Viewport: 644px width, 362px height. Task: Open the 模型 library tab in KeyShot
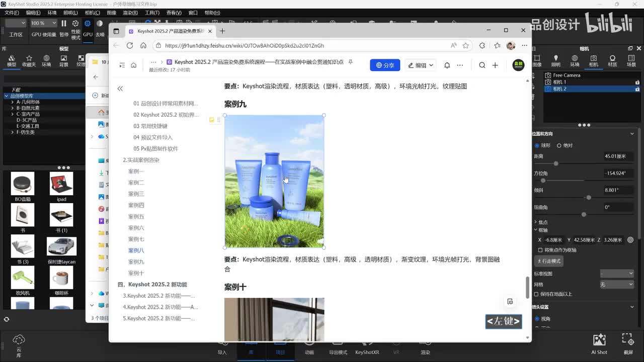click(x=11, y=61)
